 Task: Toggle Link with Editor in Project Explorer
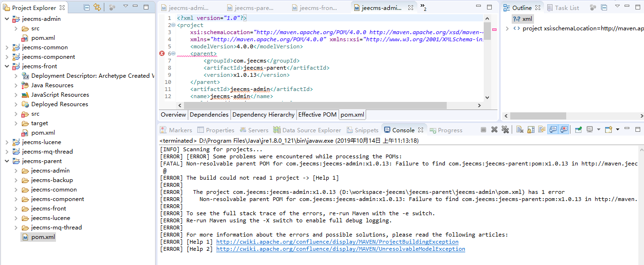[x=97, y=8]
